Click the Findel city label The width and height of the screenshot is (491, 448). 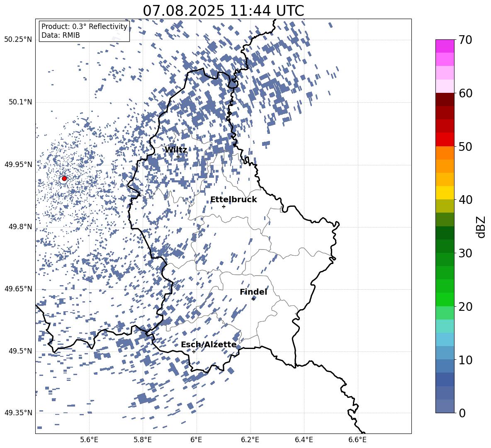[253, 292]
